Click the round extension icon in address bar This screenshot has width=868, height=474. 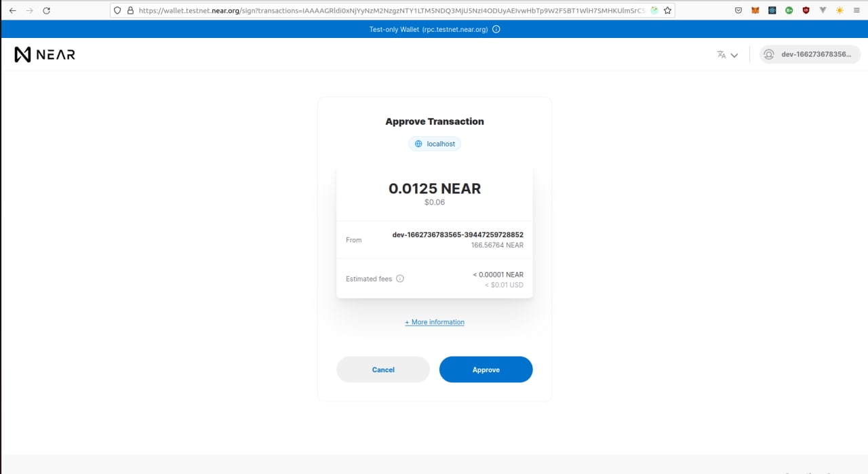point(654,11)
